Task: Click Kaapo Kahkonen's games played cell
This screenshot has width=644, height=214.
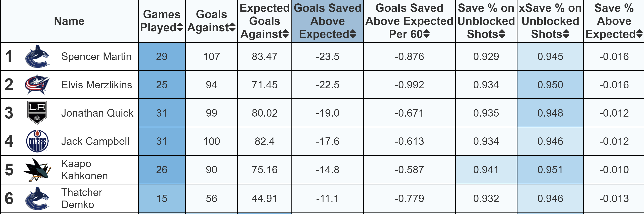Action: (162, 170)
